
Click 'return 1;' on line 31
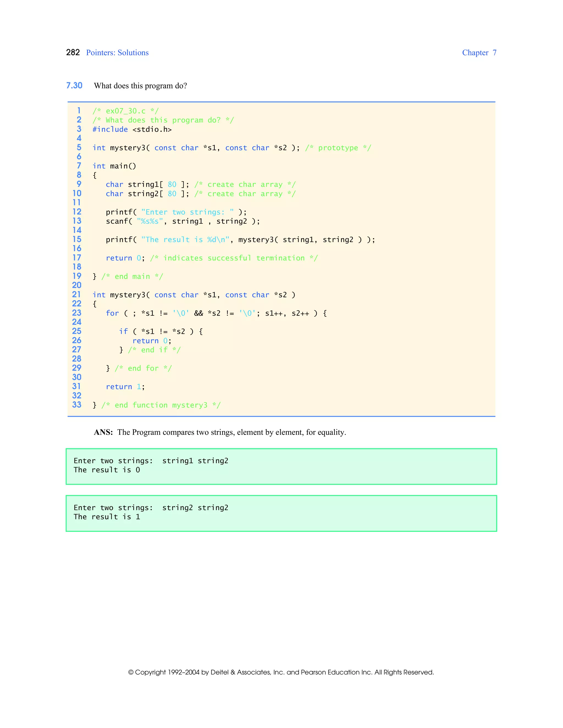point(125,387)
